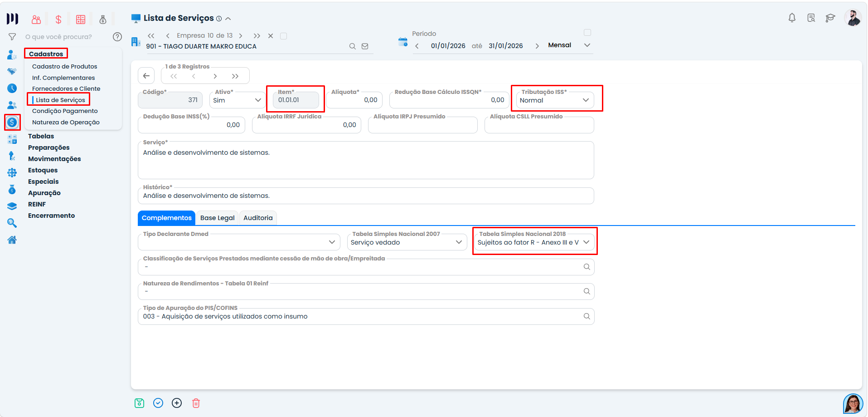The height and width of the screenshot is (417, 868).
Task: Open the Ativo Sim dropdown
Action: coord(238,100)
